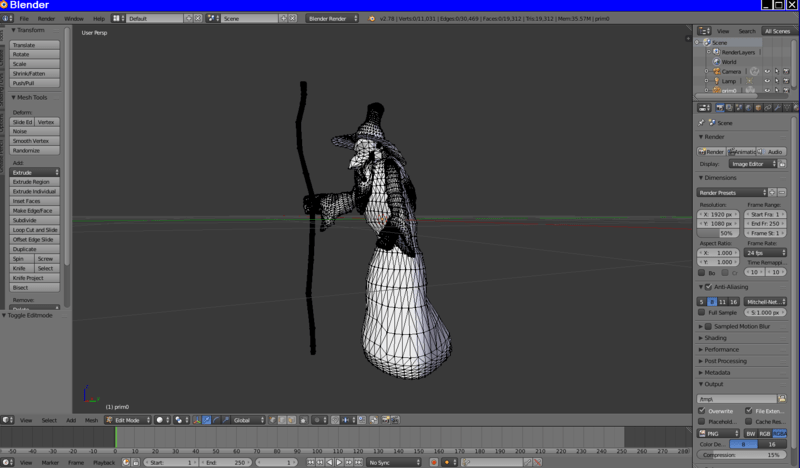Adjust the Compression 15% slider

[x=741, y=455]
